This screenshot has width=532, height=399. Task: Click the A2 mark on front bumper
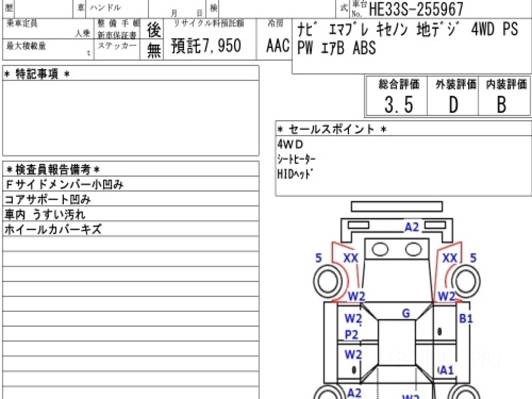[x=412, y=227]
